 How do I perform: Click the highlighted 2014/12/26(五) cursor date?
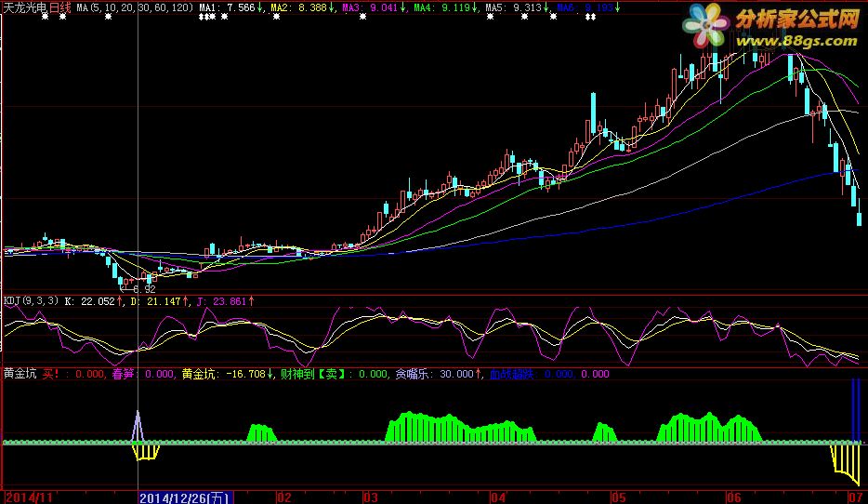186,497
